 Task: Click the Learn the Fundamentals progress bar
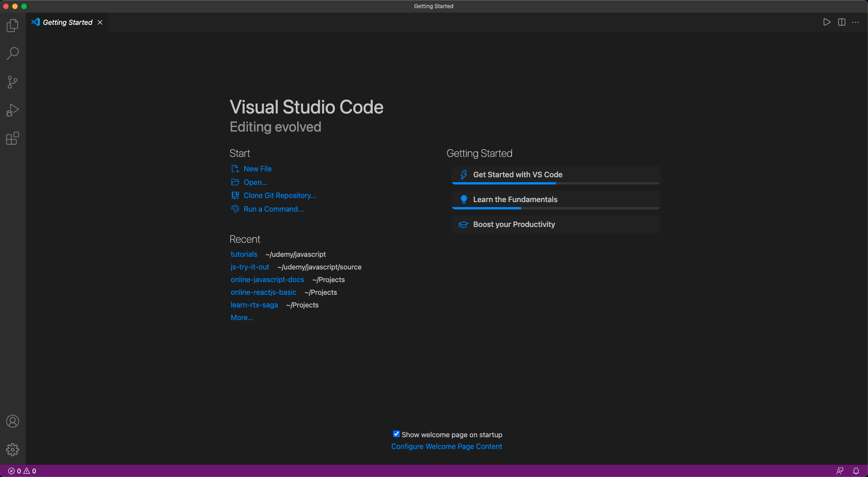tap(556, 208)
